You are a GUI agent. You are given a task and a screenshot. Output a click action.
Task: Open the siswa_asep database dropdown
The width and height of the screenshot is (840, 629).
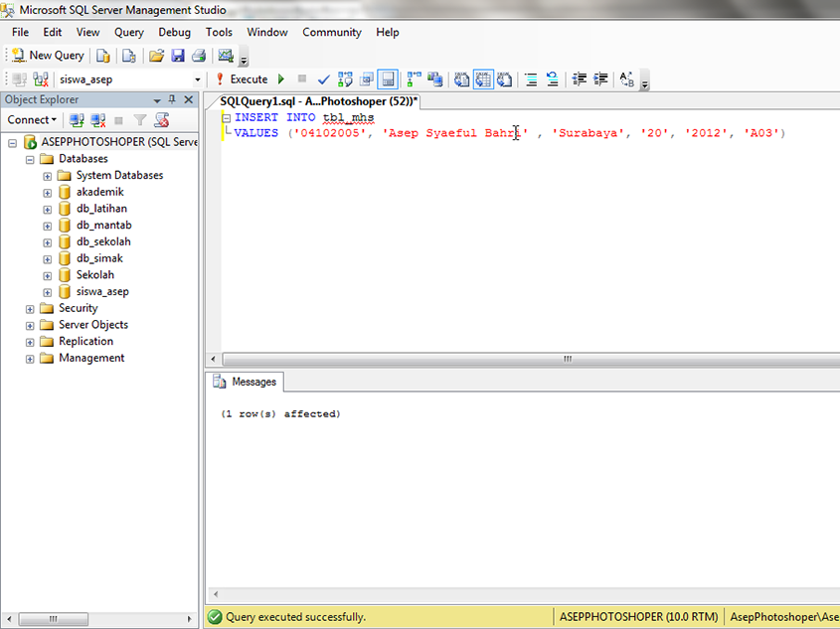[198, 79]
